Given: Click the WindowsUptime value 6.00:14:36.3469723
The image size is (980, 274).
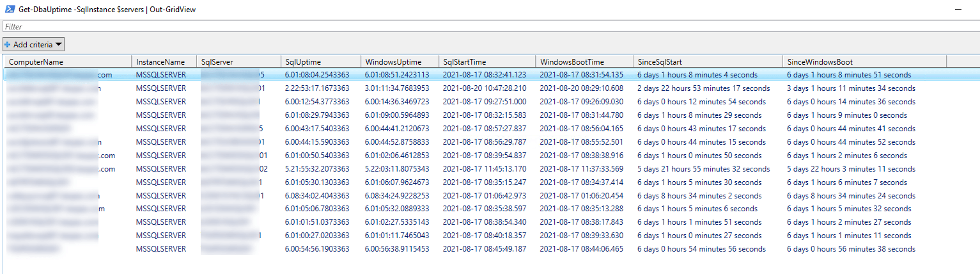Looking at the screenshot, I should pos(398,102).
